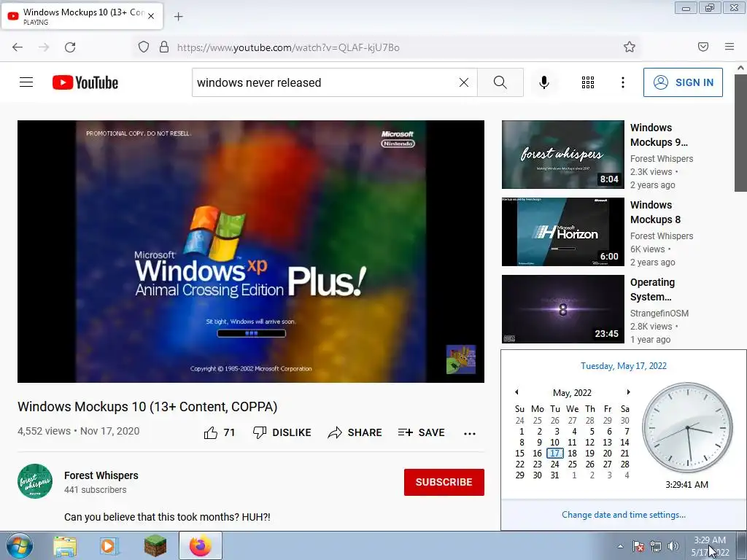Open the Action Center flag icon

click(x=638, y=546)
